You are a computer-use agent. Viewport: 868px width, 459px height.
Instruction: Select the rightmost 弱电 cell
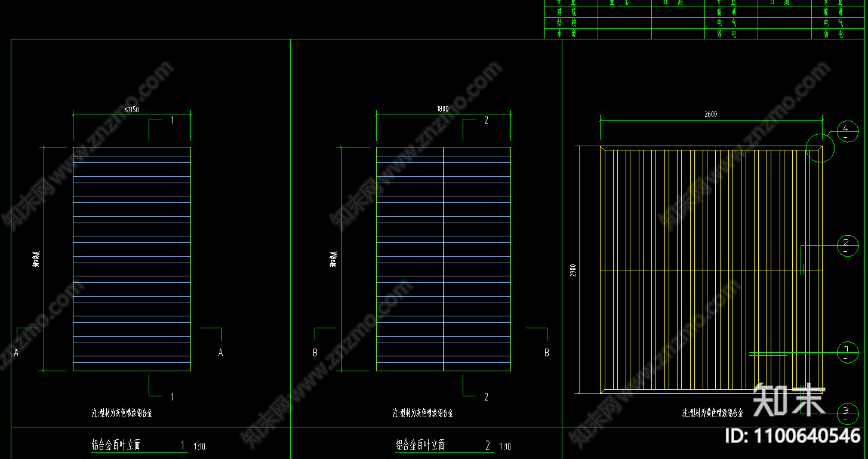[839, 34]
